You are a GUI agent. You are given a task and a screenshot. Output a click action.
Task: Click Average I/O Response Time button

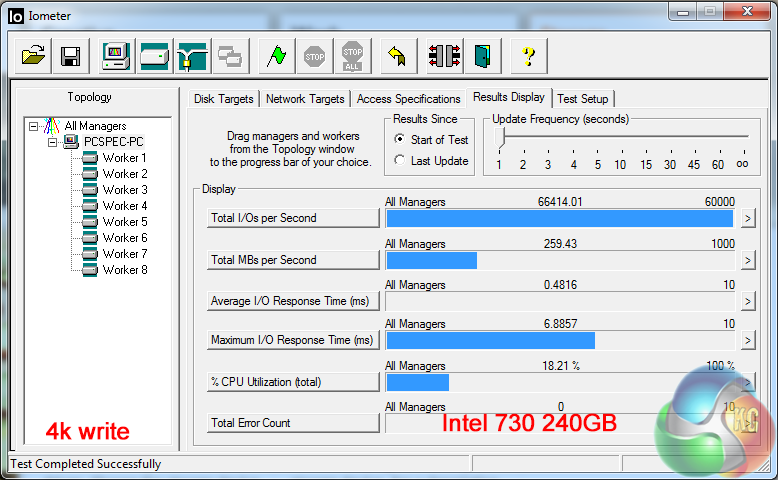pyautogui.click(x=293, y=301)
